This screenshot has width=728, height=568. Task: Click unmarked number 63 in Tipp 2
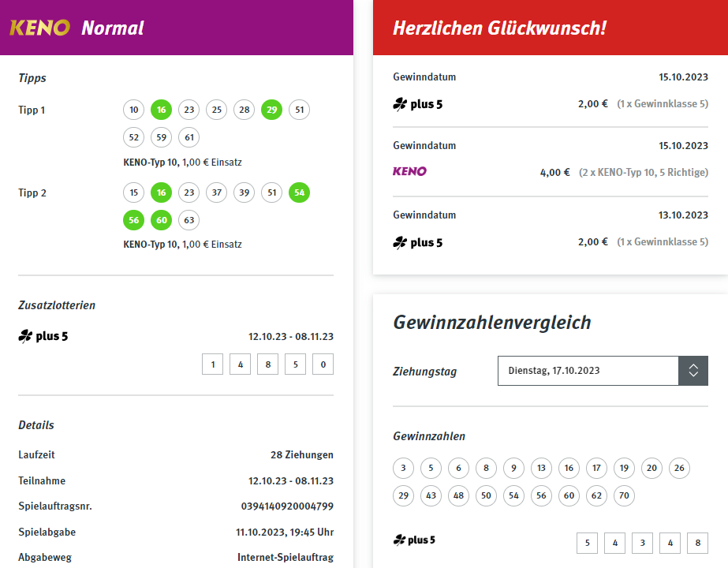tap(189, 220)
